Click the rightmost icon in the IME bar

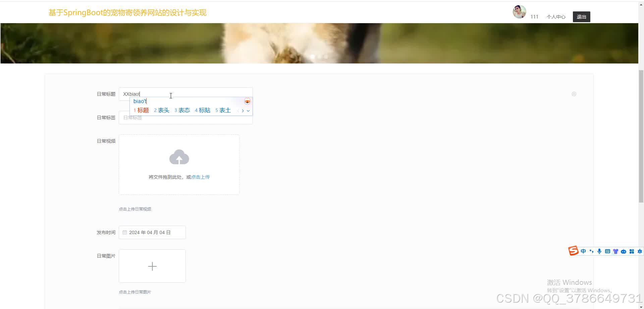[640, 251]
